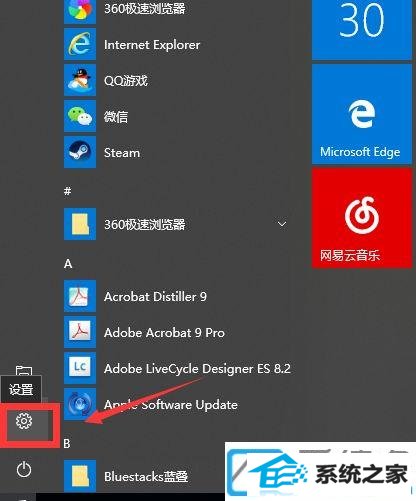Click the calendar tile showing 30
This screenshot has height=501, width=416.
click(x=362, y=29)
